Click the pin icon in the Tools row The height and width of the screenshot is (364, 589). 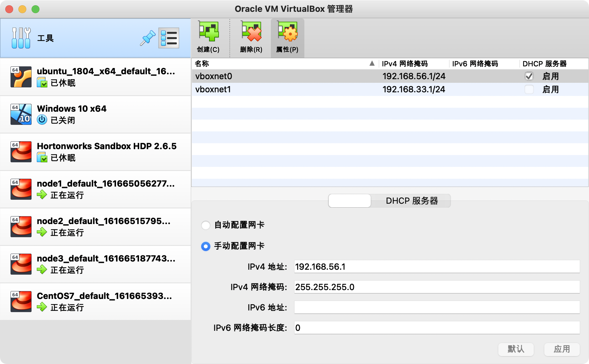[148, 38]
